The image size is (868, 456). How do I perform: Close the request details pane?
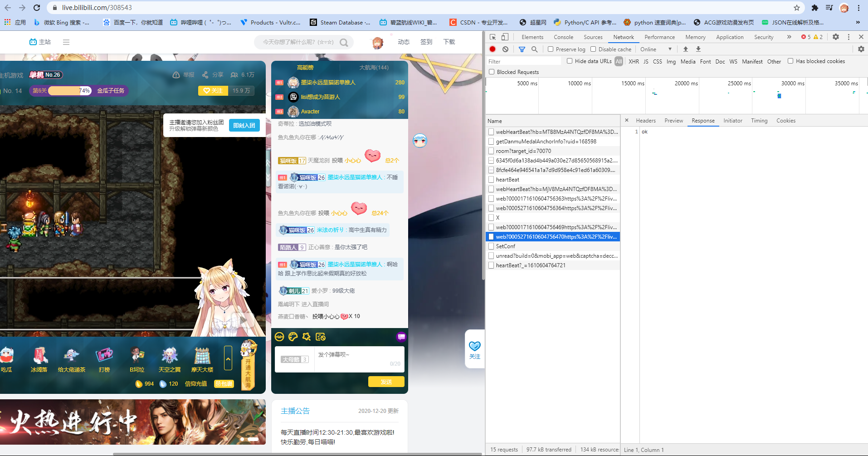coord(627,120)
